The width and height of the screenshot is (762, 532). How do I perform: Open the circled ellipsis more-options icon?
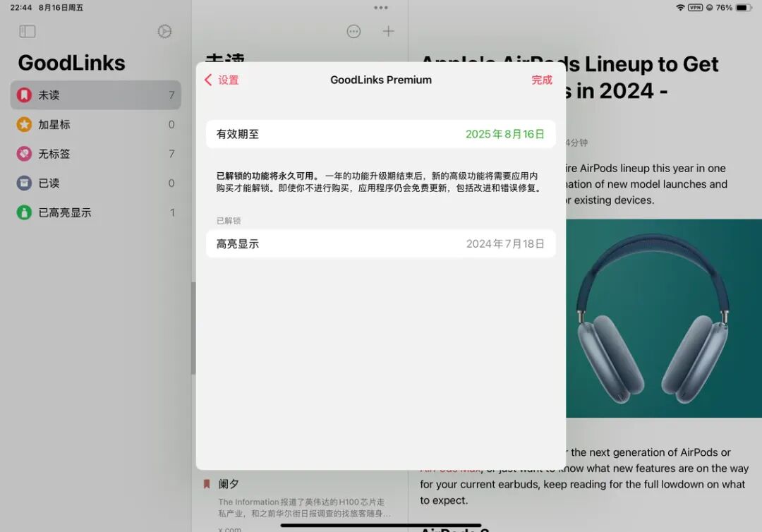point(353,32)
